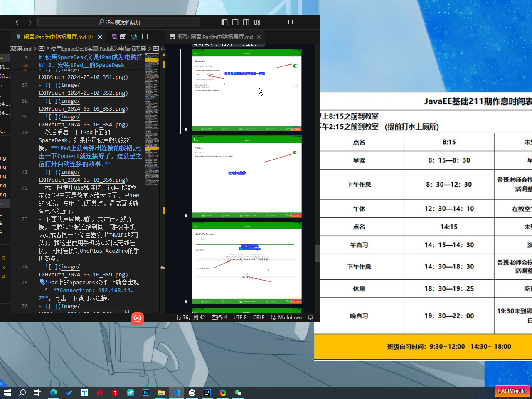Click the Quality/Performance screenshot in preview
Screen dimensions: 532x399
[x=247, y=263]
